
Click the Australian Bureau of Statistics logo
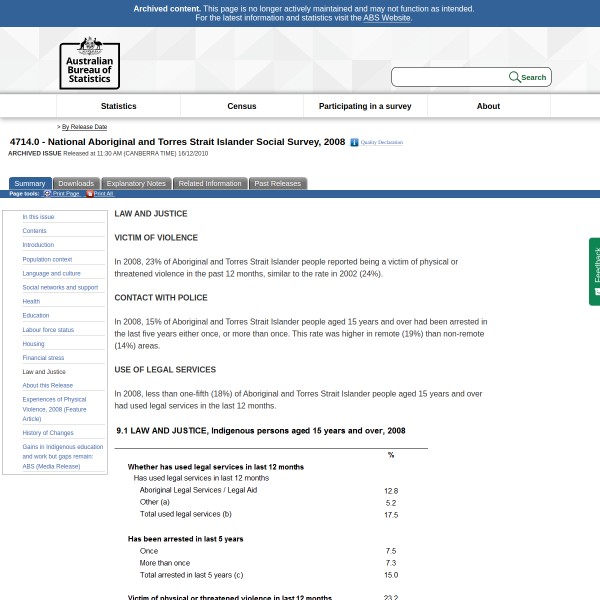89,62
